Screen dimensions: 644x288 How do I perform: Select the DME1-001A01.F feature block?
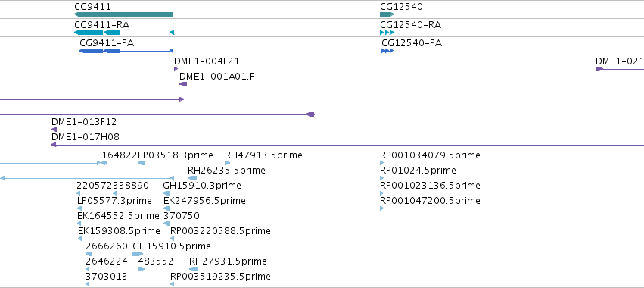[x=183, y=84]
